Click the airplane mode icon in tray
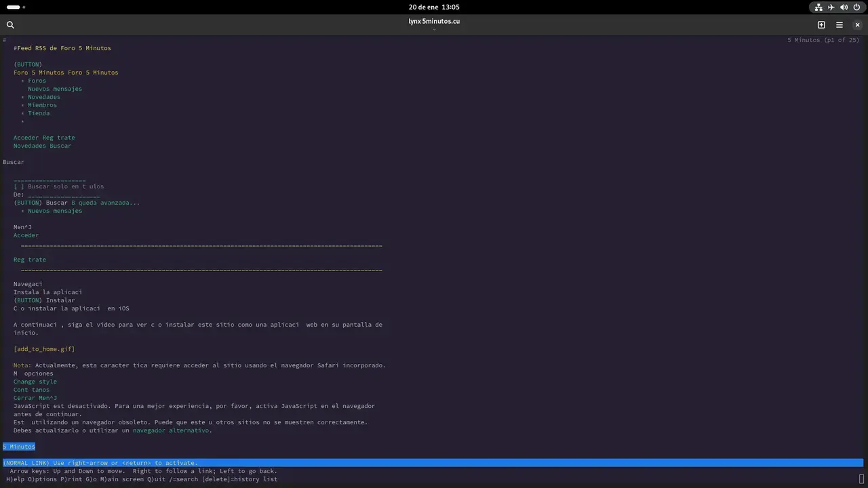The image size is (868, 488). point(831,7)
